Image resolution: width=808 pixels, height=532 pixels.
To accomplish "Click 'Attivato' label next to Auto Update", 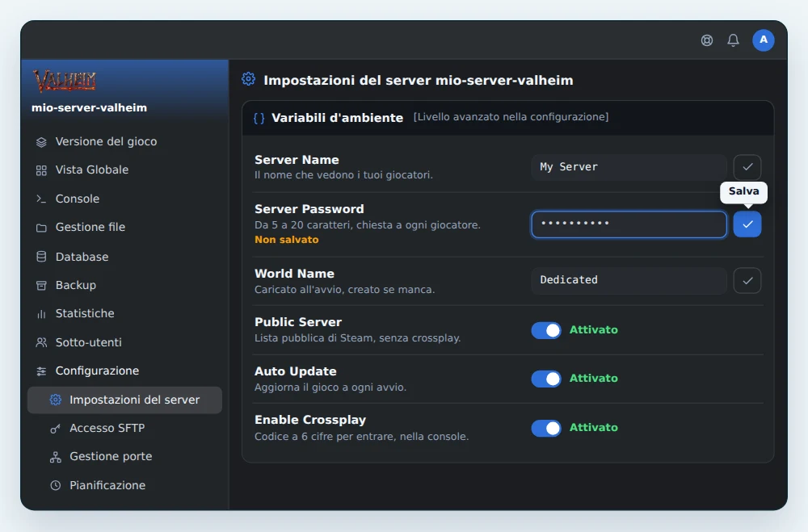I will click(593, 378).
